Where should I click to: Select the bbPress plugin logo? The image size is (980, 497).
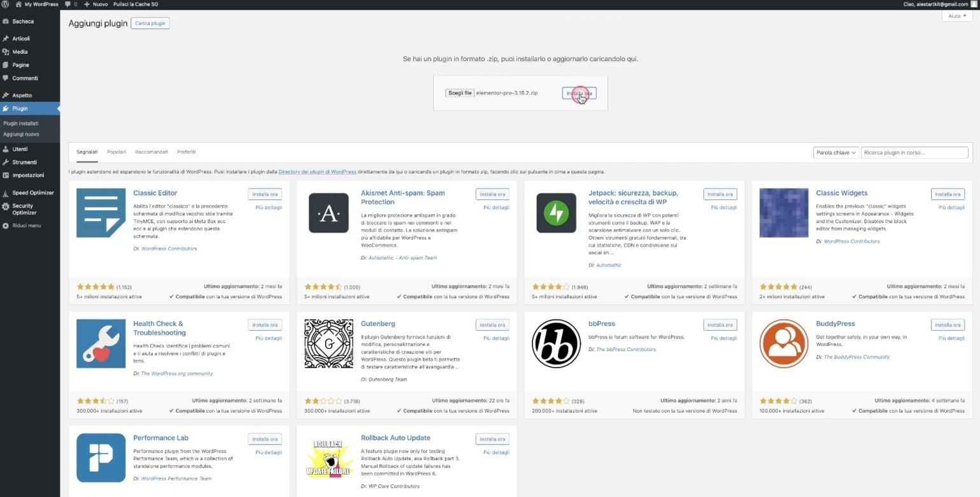(556, 343)
